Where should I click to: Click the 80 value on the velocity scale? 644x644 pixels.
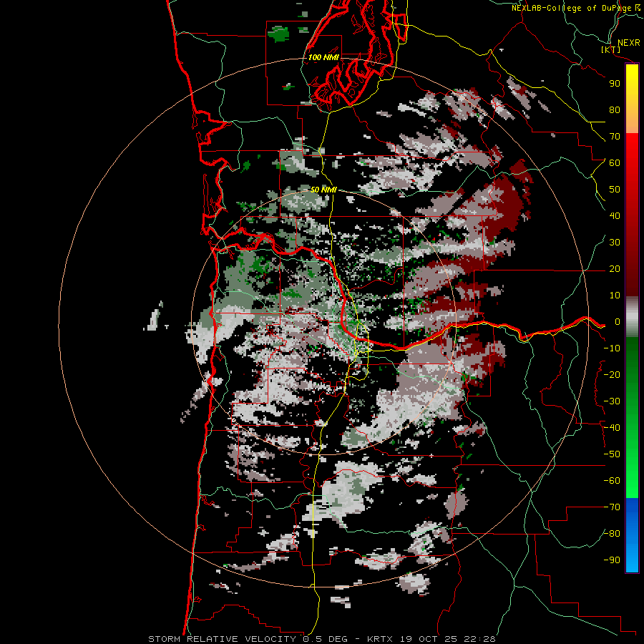click(615, 109)
